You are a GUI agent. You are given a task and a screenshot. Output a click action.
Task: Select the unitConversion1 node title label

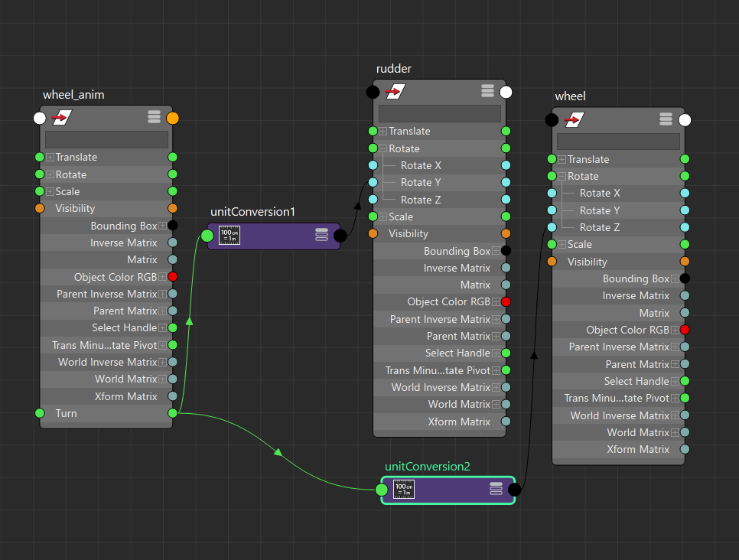(252, 211)
